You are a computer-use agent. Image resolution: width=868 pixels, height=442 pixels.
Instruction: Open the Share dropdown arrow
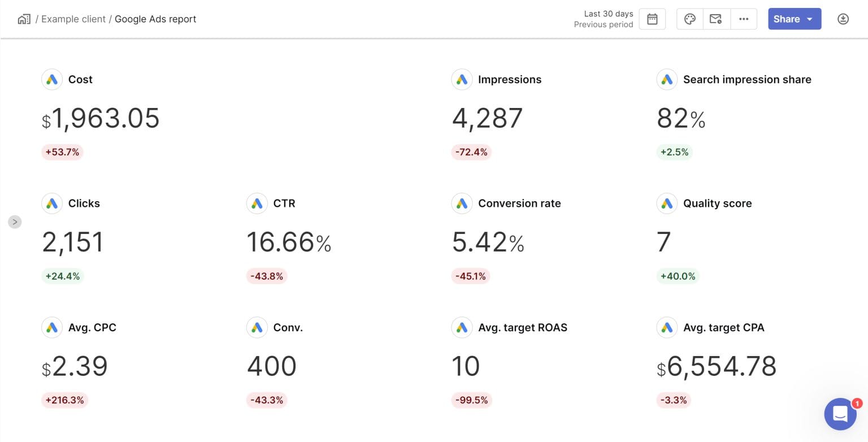[809, 19]
